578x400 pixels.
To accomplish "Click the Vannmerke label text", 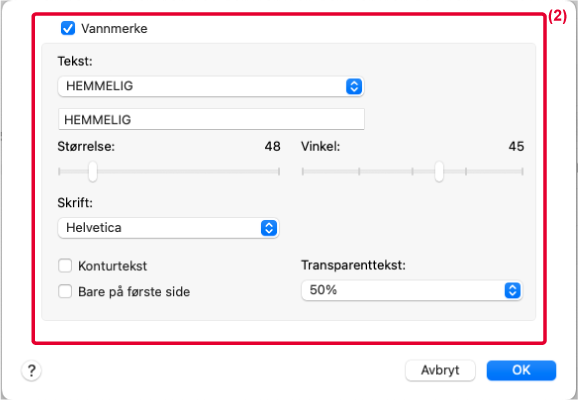I will coord(114,29).
